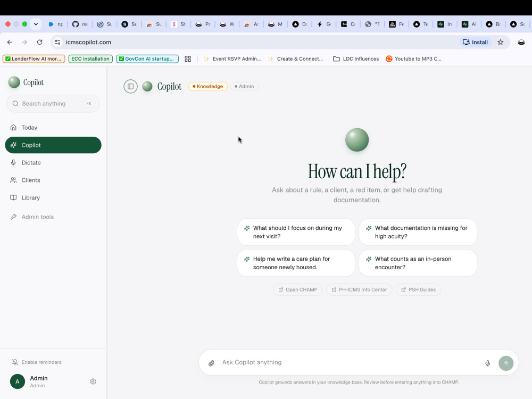Open CHAMP external link

pos(298,289)
